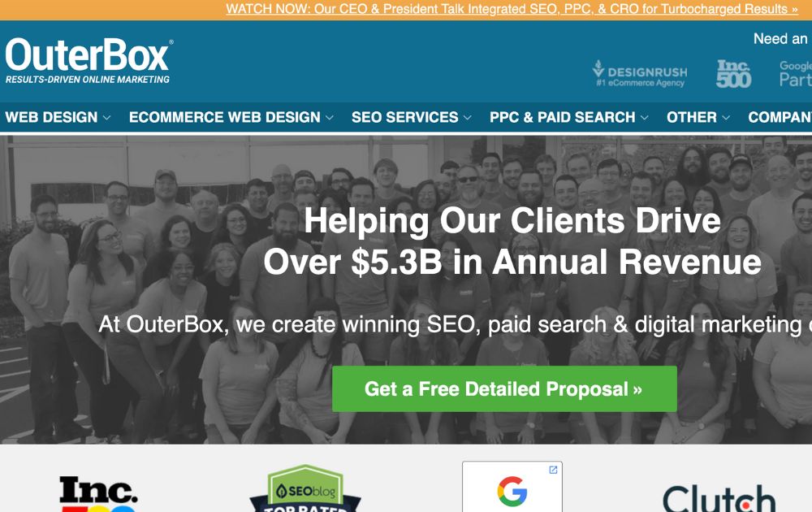812x512 pixels.
Task: Open the Company menu item
Action: (x=780, y=117)
